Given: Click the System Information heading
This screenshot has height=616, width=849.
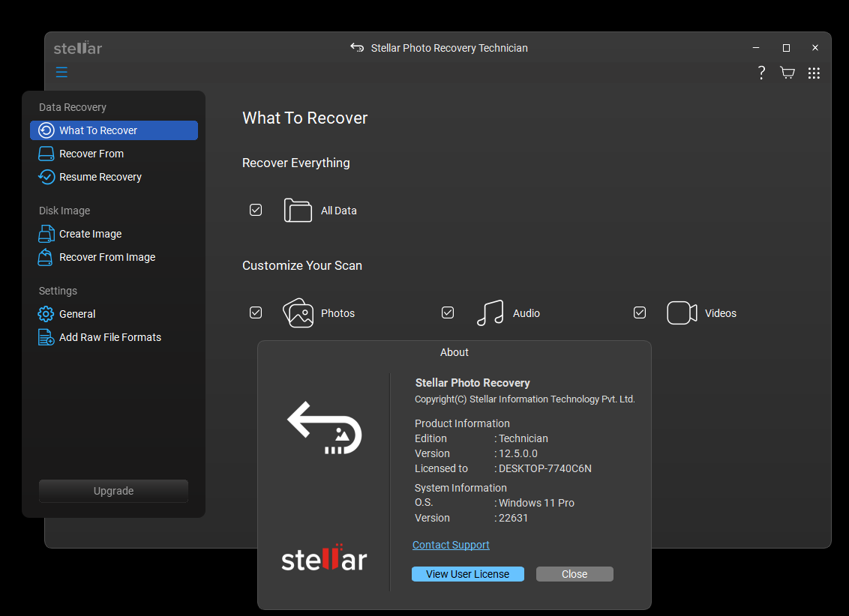Looking at the screenshot, I should (x=460, y=488).
